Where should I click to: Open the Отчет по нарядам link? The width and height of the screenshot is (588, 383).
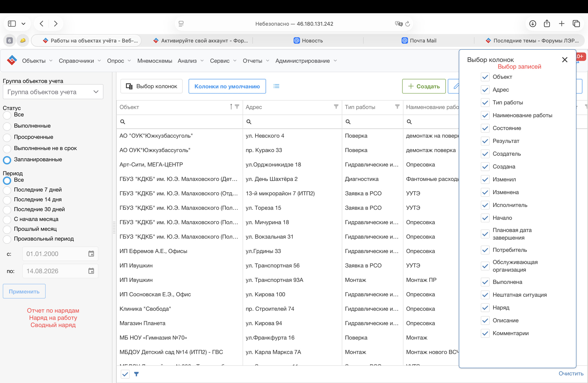pos(53,311)
